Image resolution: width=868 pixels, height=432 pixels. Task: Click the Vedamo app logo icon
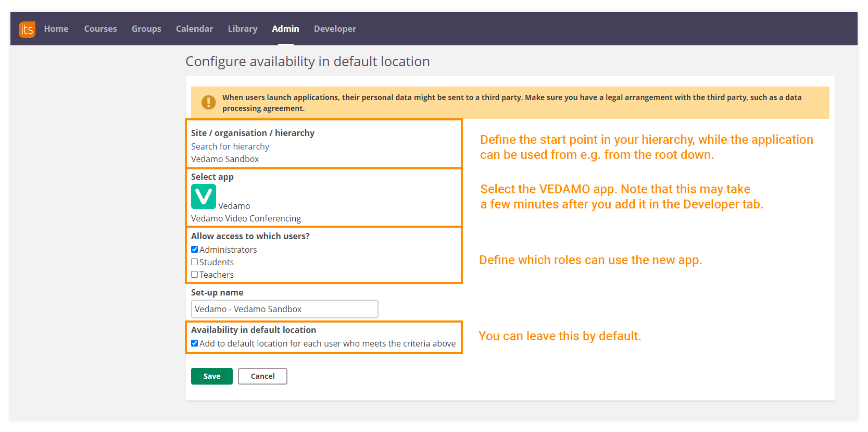click(x=204, y=196)
